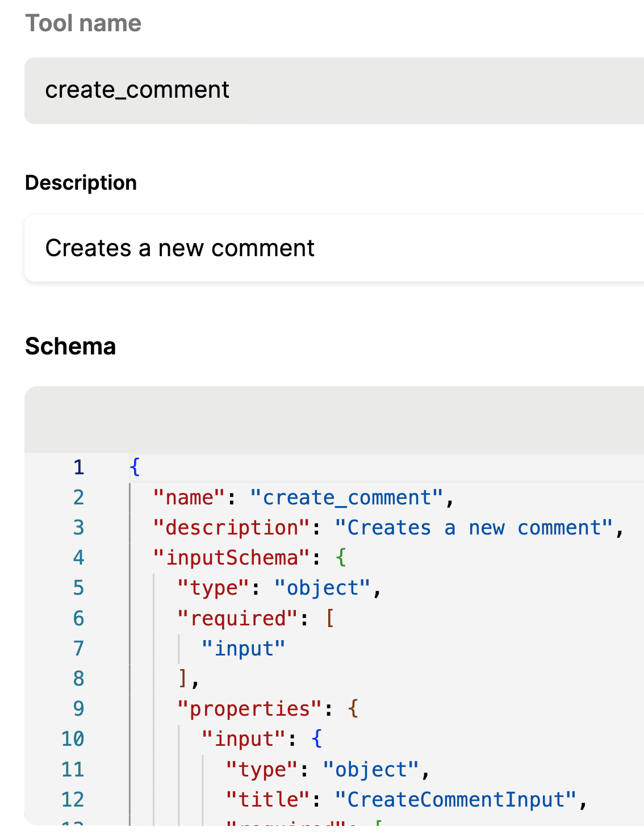Click the Tool name label
644x835 pixels.
point(83,23)
